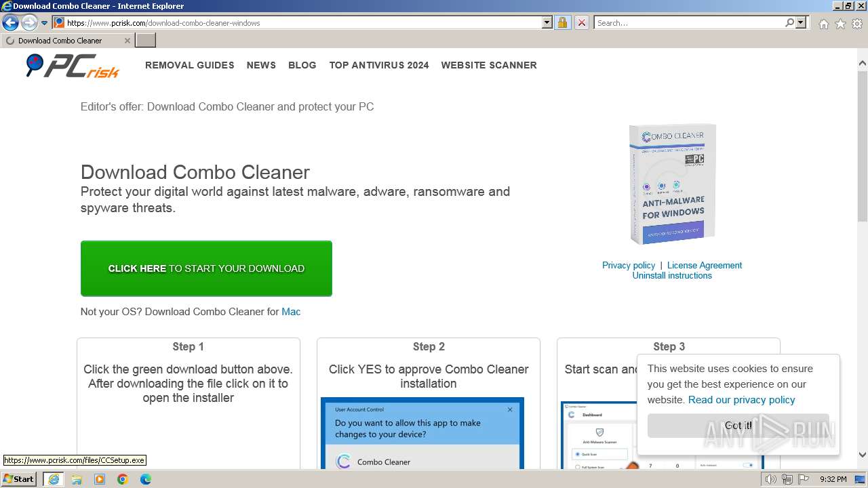The width and height of the screenshot is (868, 488).
Task: Open Favorites star icon
Action: point(840,24)
